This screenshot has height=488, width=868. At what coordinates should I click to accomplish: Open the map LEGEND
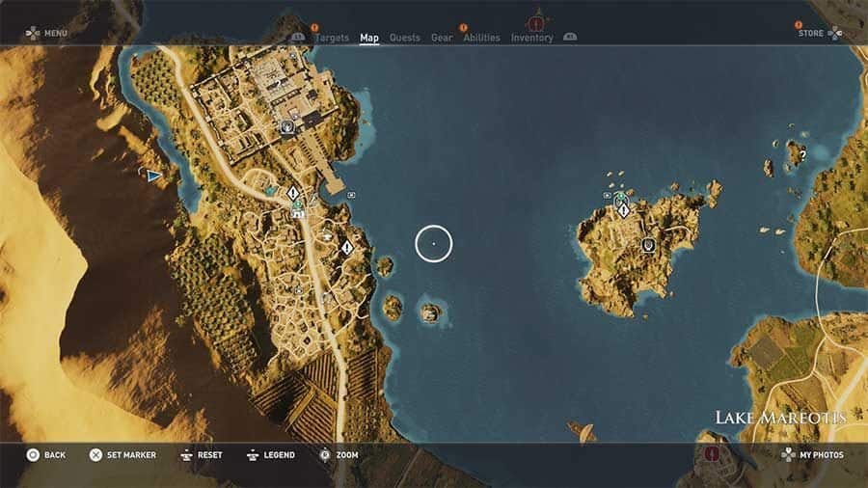(271, 455)
